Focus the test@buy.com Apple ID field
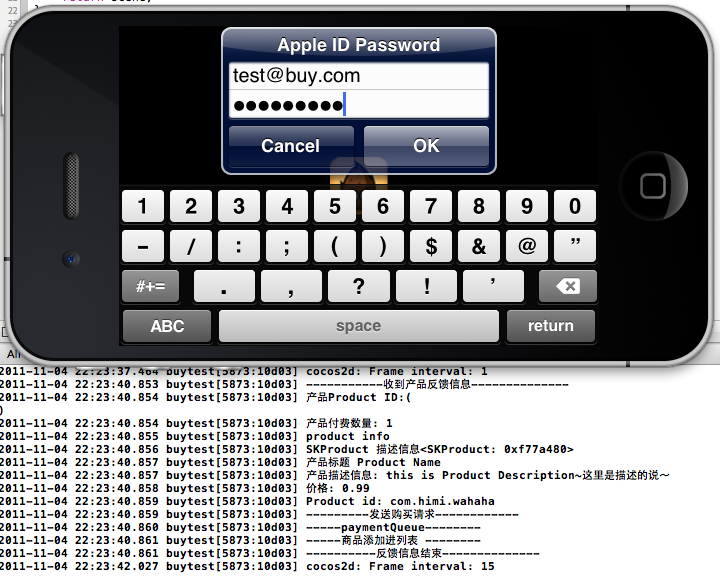 pos(359,76)
